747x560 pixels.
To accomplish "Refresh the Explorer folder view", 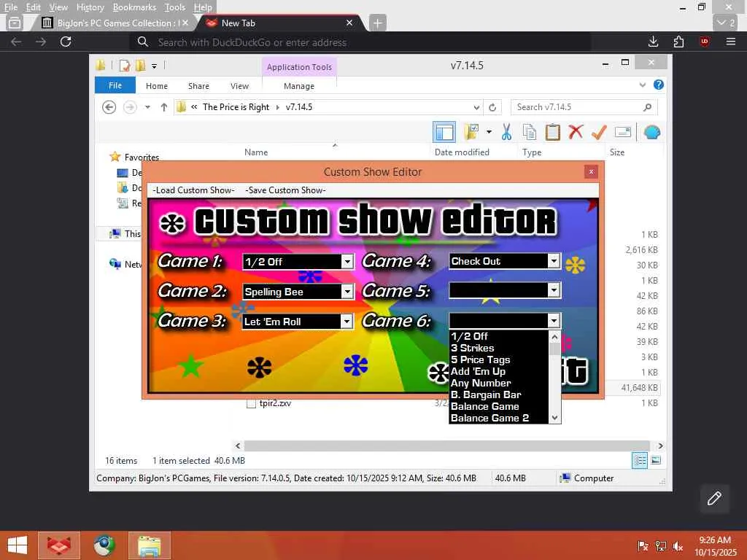I will [492, 107].
